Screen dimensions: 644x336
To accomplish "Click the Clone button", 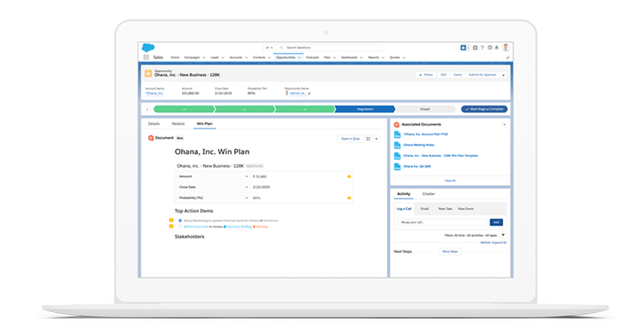I will coord(457,75).
